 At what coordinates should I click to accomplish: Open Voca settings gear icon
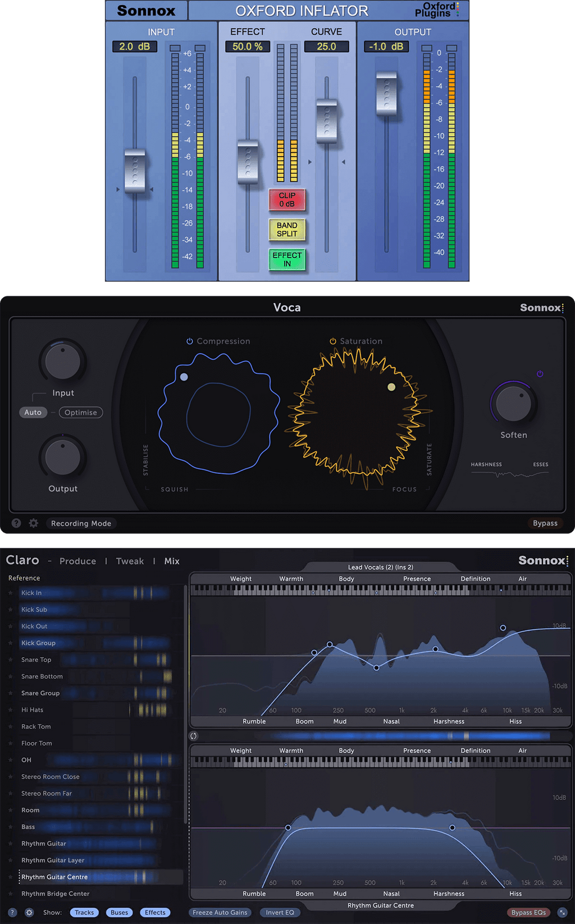coord(34,523)
